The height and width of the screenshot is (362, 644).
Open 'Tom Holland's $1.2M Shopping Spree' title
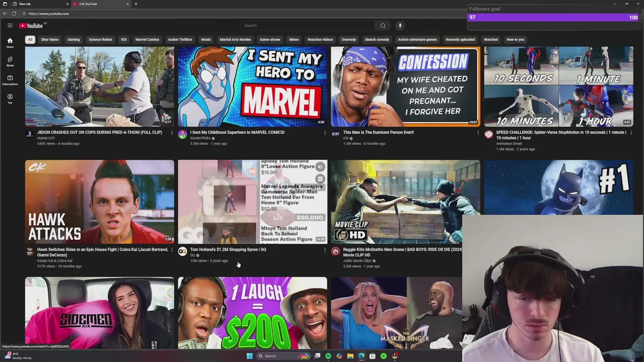pyautogui.click(x=228, y=250)
